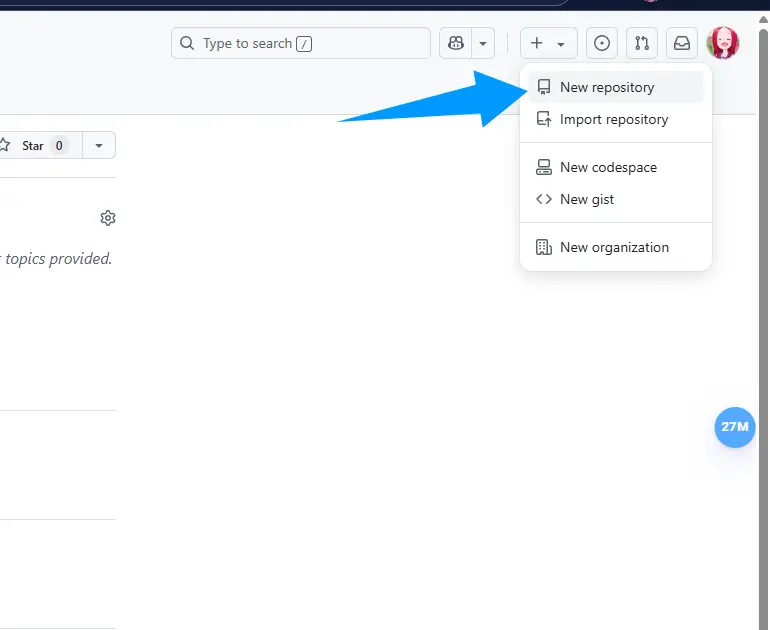The image size is (770, 630).
Task: Click the blue 27M floating badge
Action: click(735, 427)
